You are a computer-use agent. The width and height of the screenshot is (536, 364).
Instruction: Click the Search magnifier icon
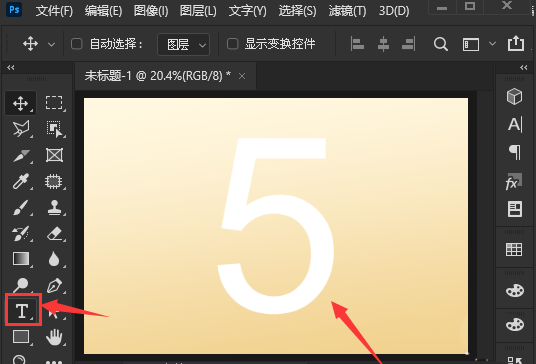[441, 44]
